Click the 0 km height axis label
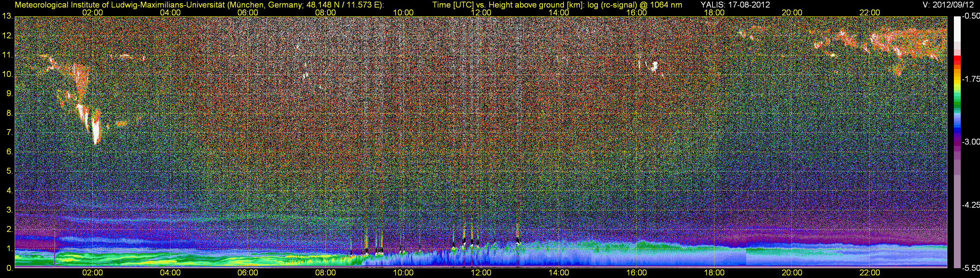This screenshot has width=980, height=278. (x=9, y=269)
